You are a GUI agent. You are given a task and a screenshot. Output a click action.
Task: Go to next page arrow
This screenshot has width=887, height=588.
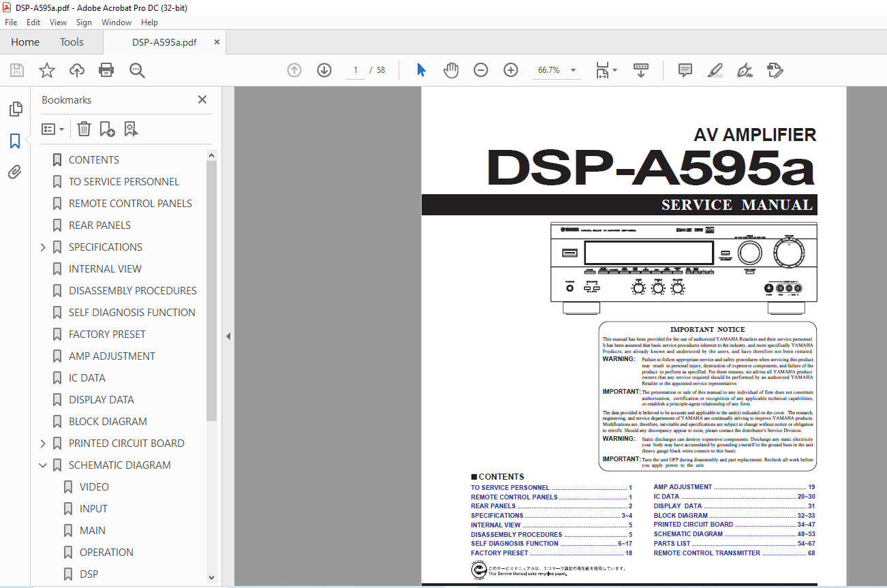click(324, 70)
